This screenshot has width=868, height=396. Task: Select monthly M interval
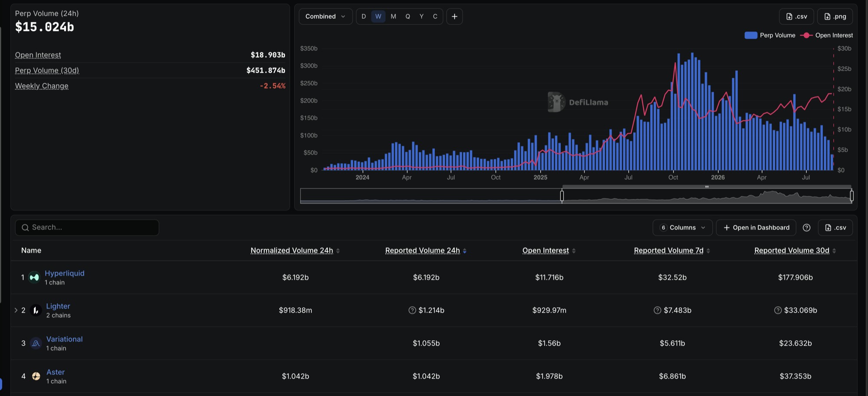coord(393,16)
